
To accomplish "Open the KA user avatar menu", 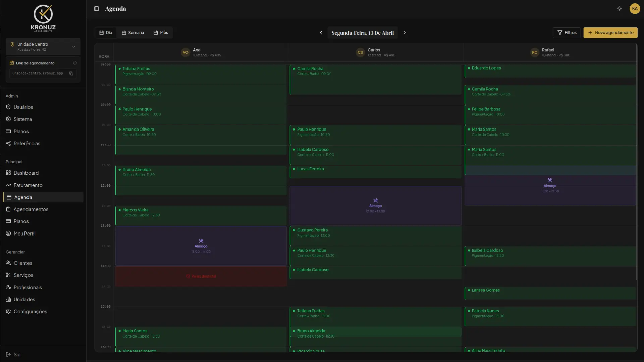I will 635,9.
